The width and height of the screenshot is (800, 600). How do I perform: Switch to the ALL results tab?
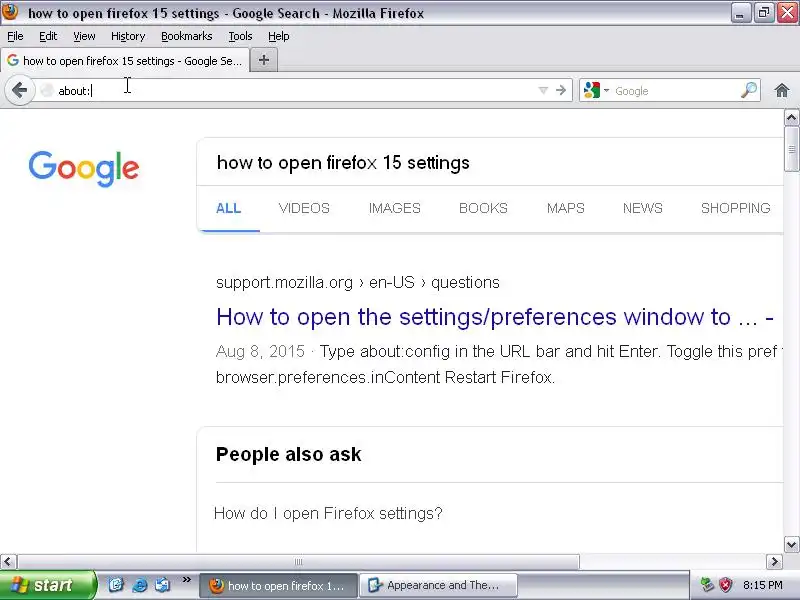[x=229, y=208]
